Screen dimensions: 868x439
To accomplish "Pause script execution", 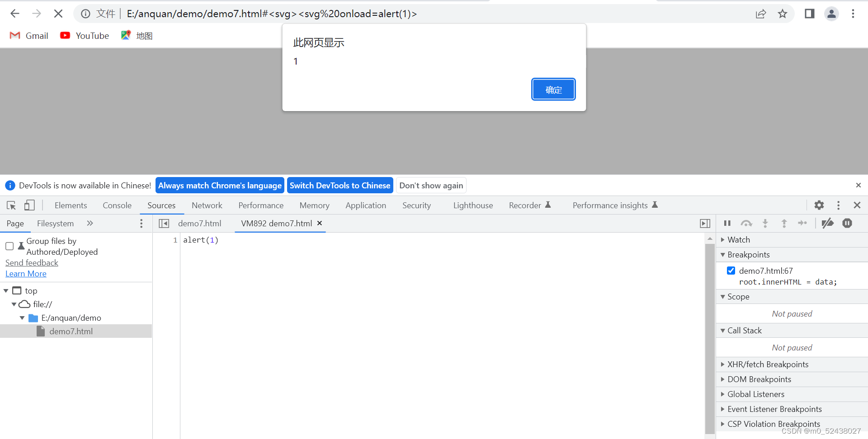I will 727,223.
